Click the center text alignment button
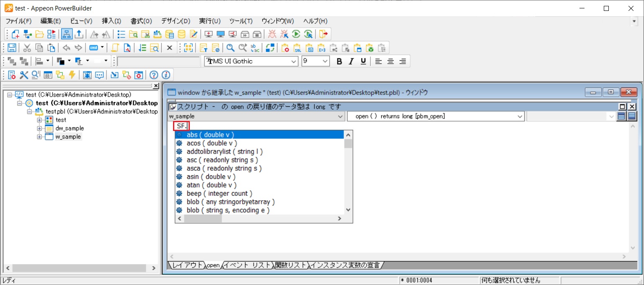The height and width of the screenshot is (285, 644). pyautogui.click(x=390, y=61)
